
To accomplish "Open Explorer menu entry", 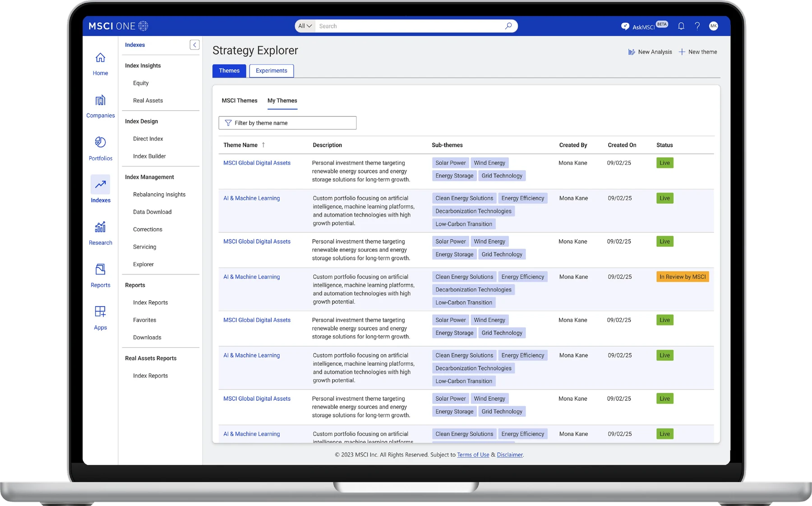I will (x=143, y=264).
